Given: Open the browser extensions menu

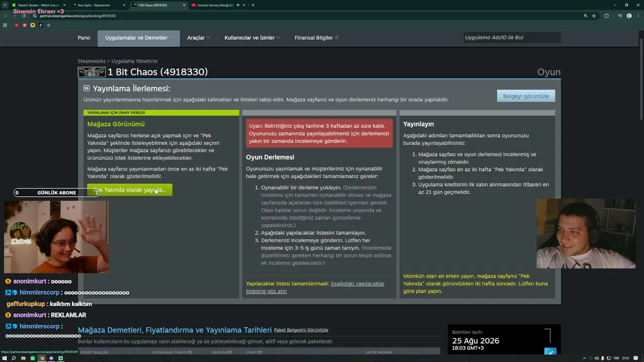Looking at the screenshot, I should [607, 16].
